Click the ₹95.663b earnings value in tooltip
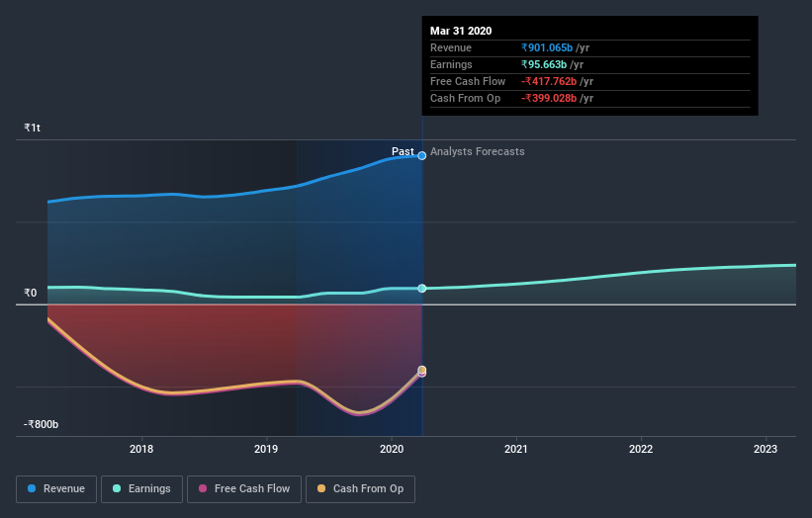The width and height of the screenshot is (812, 518). click(544, 65)
